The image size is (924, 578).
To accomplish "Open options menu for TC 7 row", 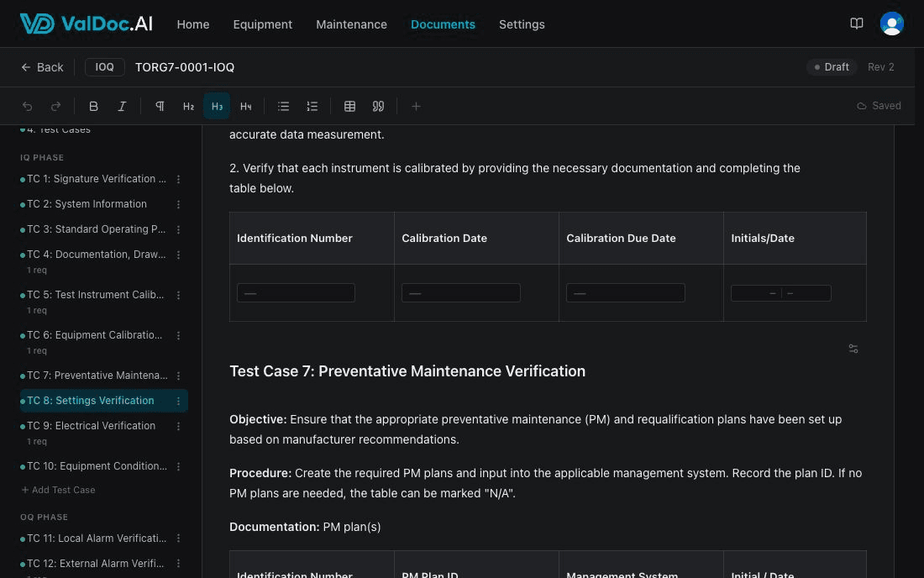I will pos(179,376).
